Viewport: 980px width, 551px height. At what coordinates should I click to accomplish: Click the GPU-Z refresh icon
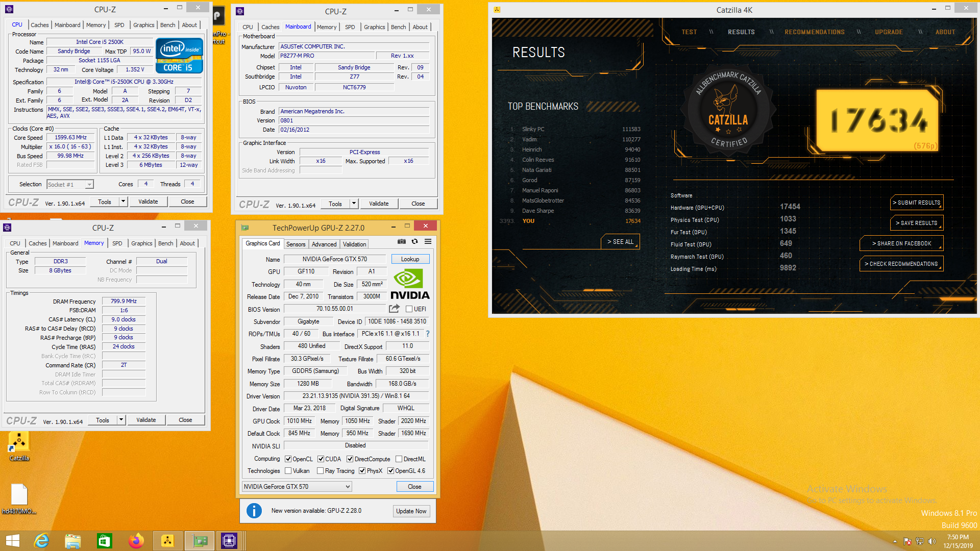coord(414,241)
